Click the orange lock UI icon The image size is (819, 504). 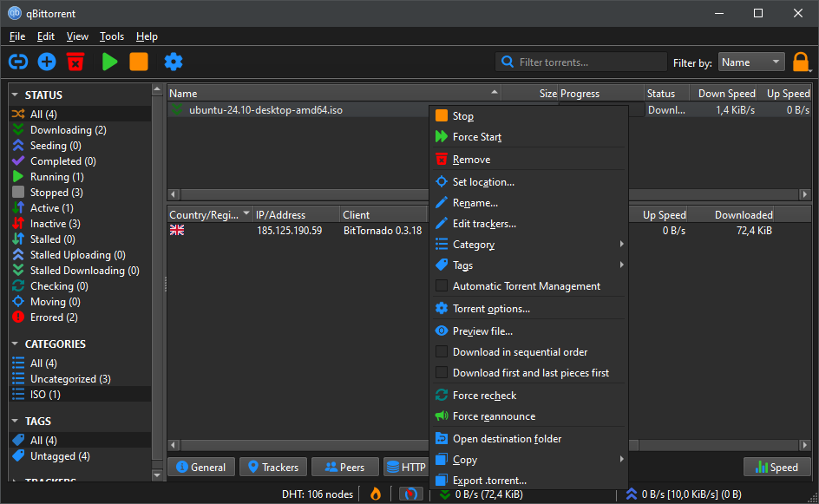coord(801,62)
